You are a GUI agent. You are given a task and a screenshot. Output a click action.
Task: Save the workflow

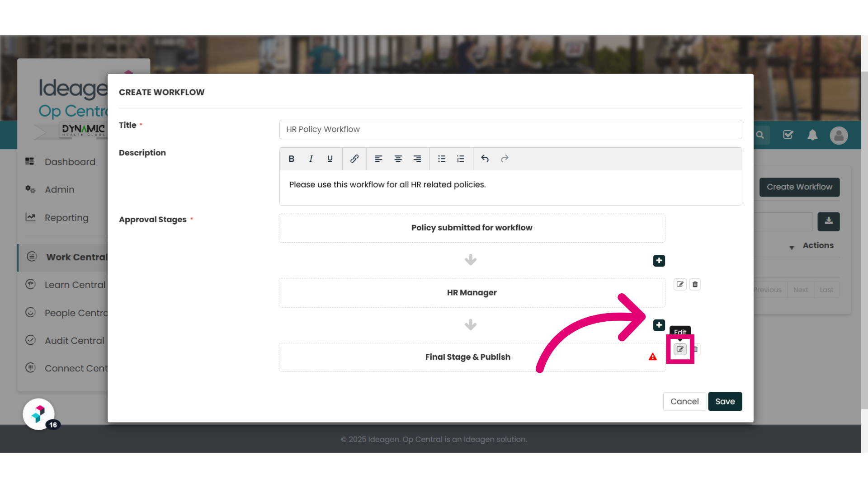pyautogui.click(x=725, y=401)
